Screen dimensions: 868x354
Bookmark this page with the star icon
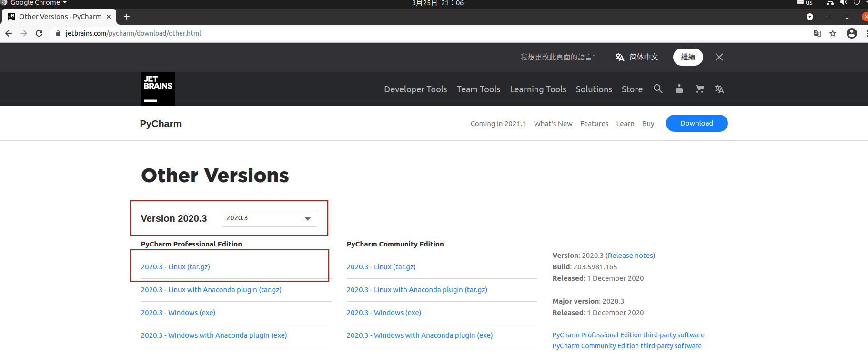833,33
